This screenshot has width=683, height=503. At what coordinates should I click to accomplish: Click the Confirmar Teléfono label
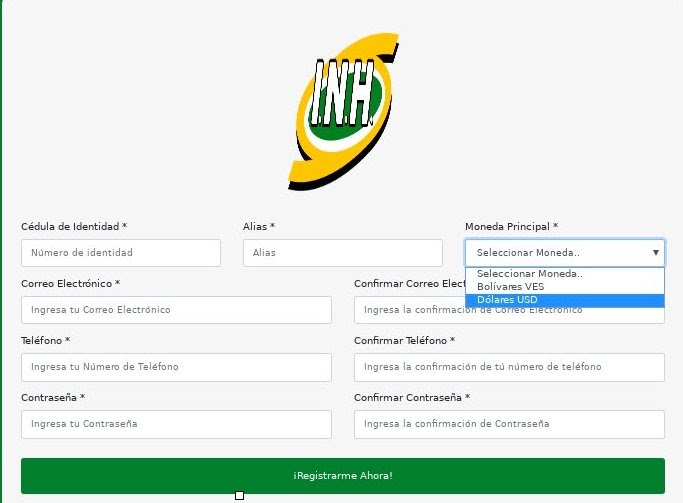pyautogui.click(x=405, y=341)
